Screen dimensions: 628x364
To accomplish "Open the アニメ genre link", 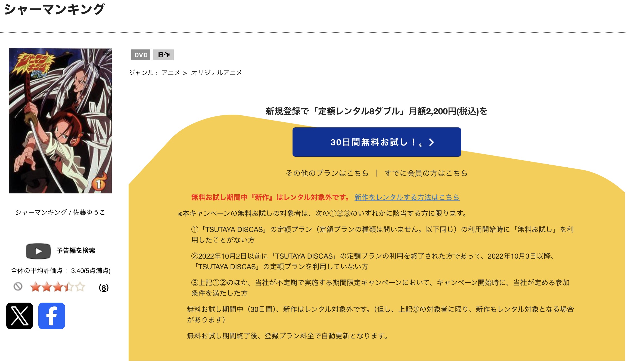I will point(171,73).
